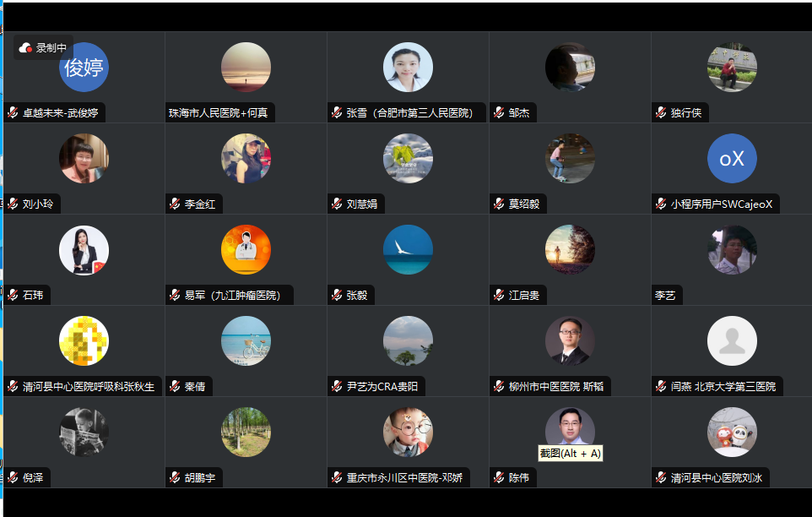Click muted microphone icon for 张毅
Screen dimensions: 812x517
pyautogui.click(x=337, y=295)
